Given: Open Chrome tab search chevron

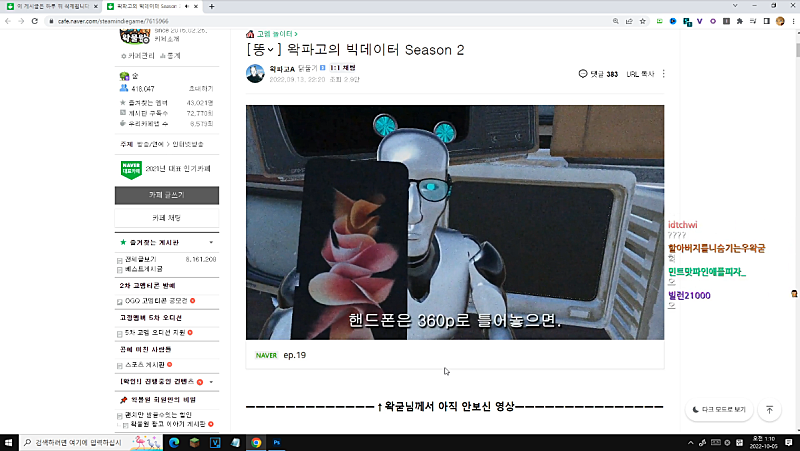Looking at the screenshot, I should (x=735, y=6).
